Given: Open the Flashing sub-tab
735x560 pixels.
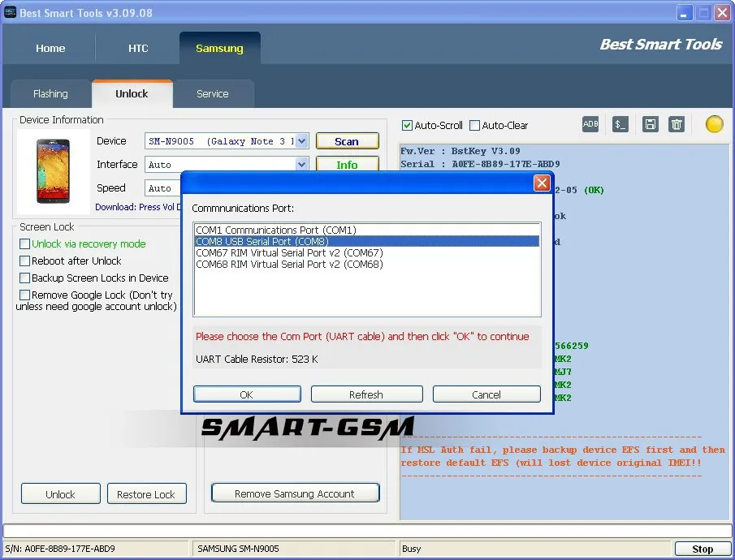Looking at the screenshot, I should (50, 93).
